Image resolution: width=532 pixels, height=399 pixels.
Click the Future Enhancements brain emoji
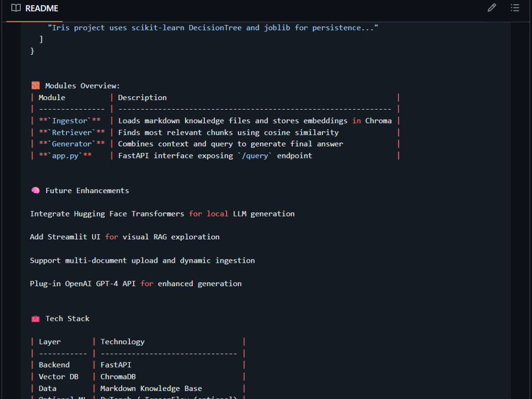click(36, 190)
